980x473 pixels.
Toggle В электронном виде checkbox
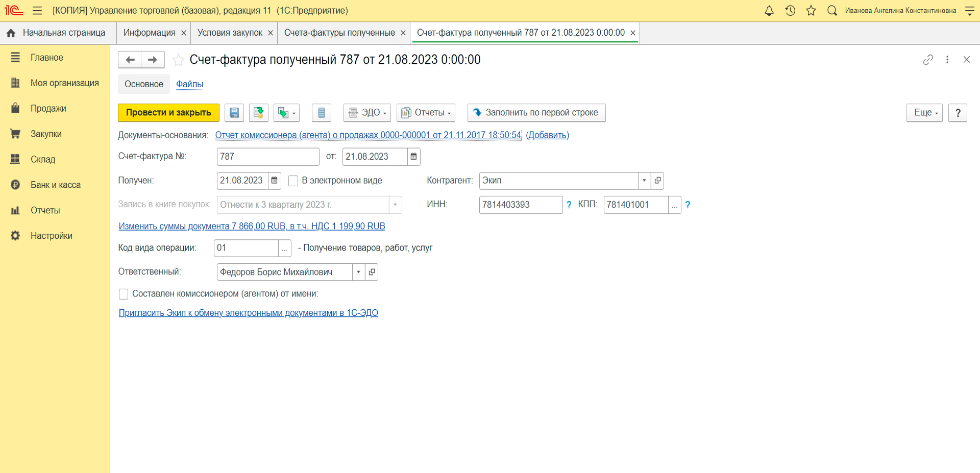coord(293,181)
